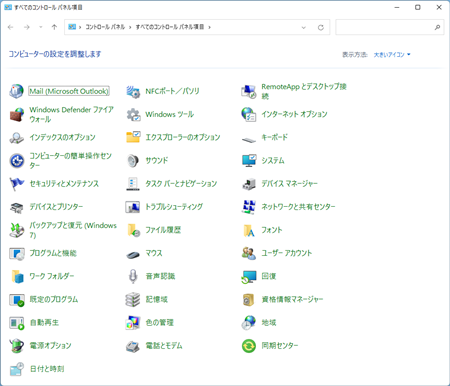This screenshot has height=386, width=450.
Task: Click the 地域 text label
Action: point(269,323)
